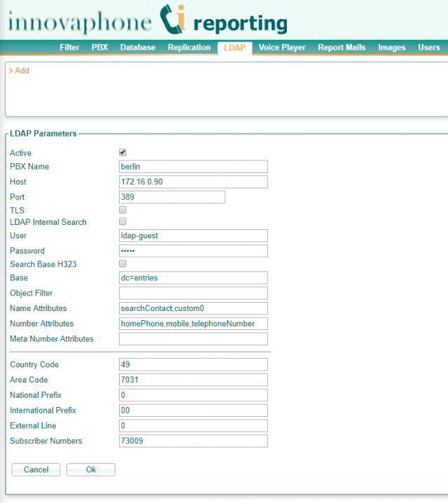This screenshot has width=448, height=503.
Task: Enable LDAP Internal Search checkbox
Action: click(x=122, y=222)
